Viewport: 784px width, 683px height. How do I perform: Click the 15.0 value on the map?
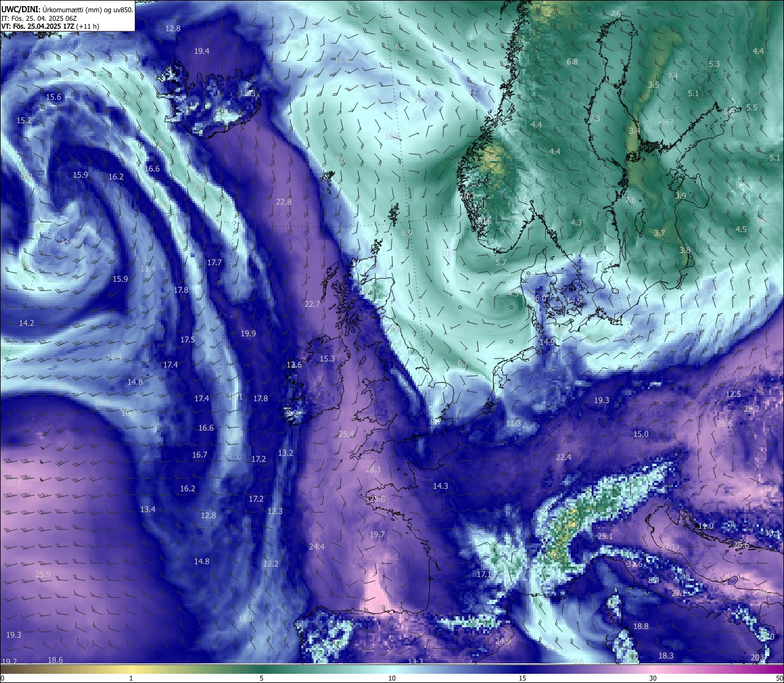point(641,434)
